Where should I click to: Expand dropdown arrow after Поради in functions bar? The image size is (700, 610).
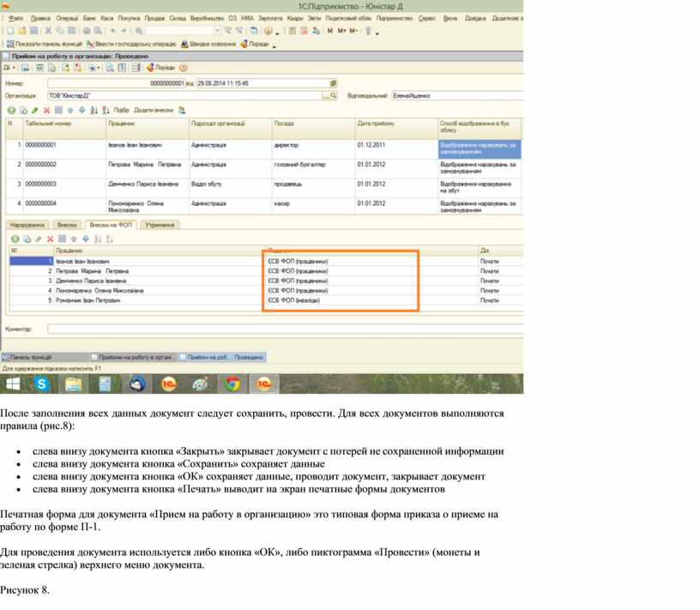[275, 46]
